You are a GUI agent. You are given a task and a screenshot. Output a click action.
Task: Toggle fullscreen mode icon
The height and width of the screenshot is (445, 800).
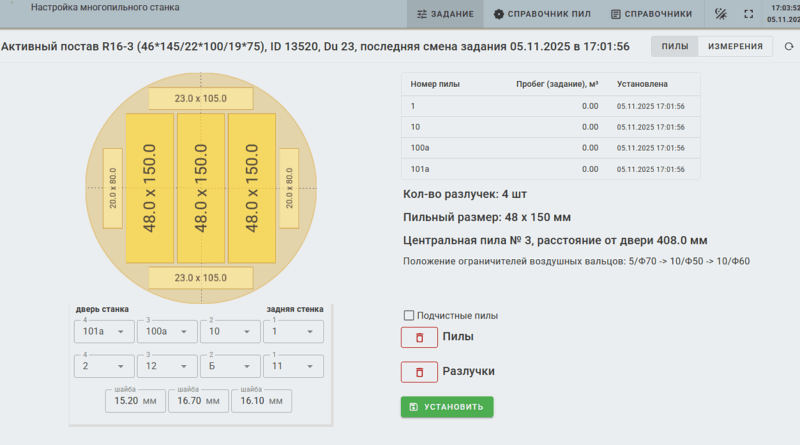(748, 14)
